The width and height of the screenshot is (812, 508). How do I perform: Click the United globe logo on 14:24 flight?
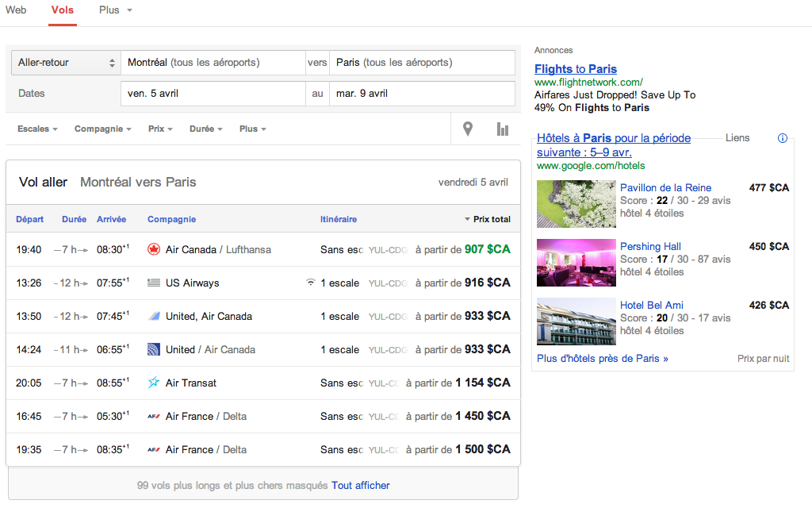pyautogui.click(x=154, y=349)
